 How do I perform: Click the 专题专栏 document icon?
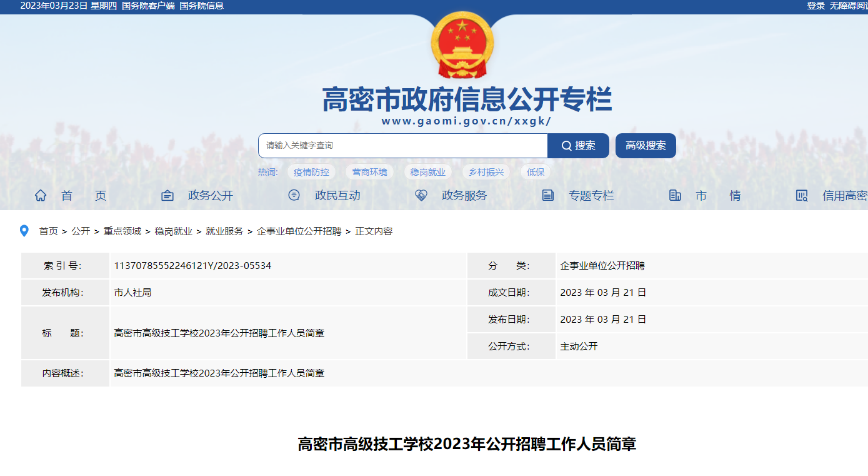coord(548,195)
